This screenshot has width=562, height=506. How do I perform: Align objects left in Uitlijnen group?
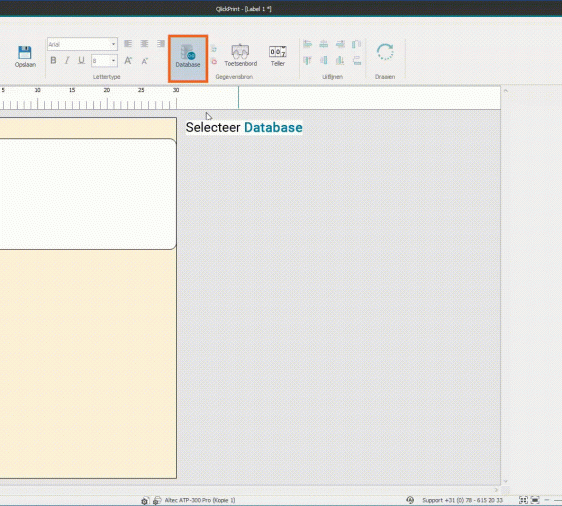tap(307, 44)
